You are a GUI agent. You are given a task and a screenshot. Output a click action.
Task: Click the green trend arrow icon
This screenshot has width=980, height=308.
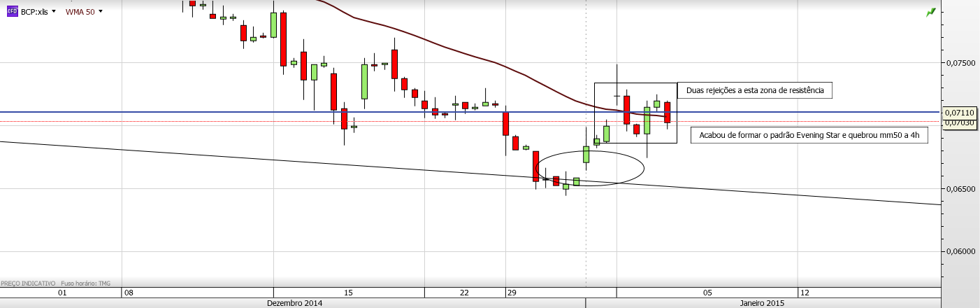(x=930, y=13)
